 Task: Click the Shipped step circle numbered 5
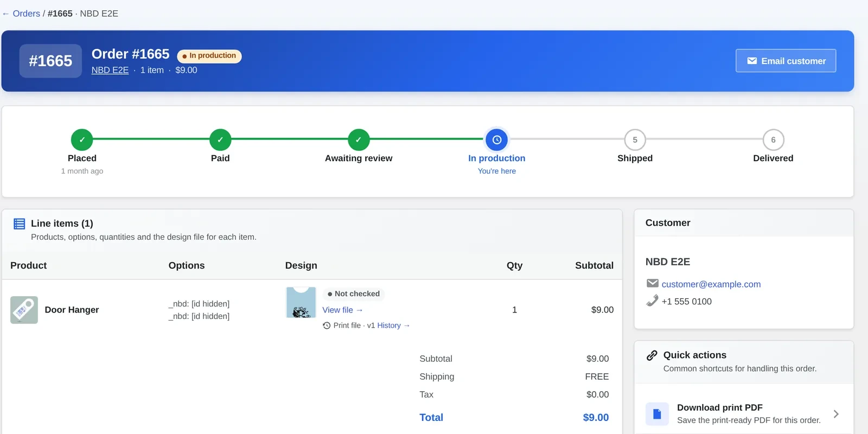pos(635,139)
